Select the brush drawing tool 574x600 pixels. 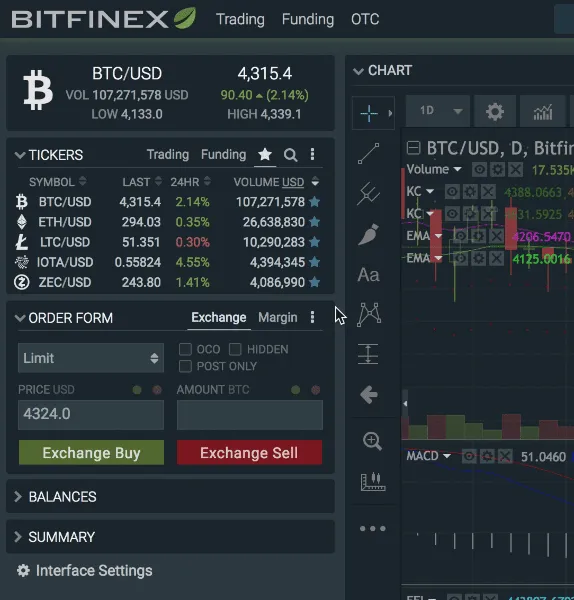[369, 234]
